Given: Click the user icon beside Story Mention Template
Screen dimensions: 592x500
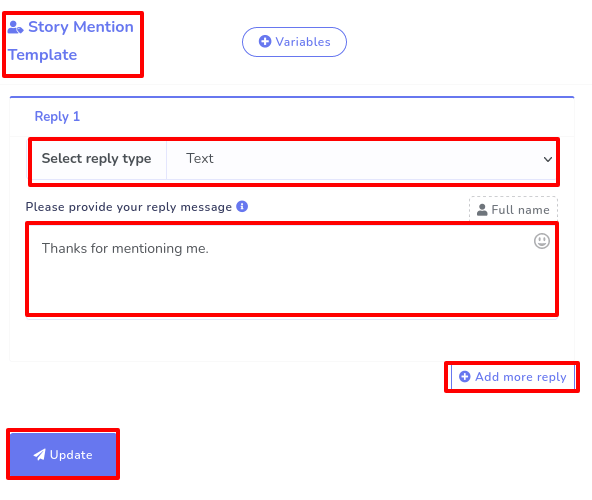Looking at the screenshot, I should [x=15, y=27].
